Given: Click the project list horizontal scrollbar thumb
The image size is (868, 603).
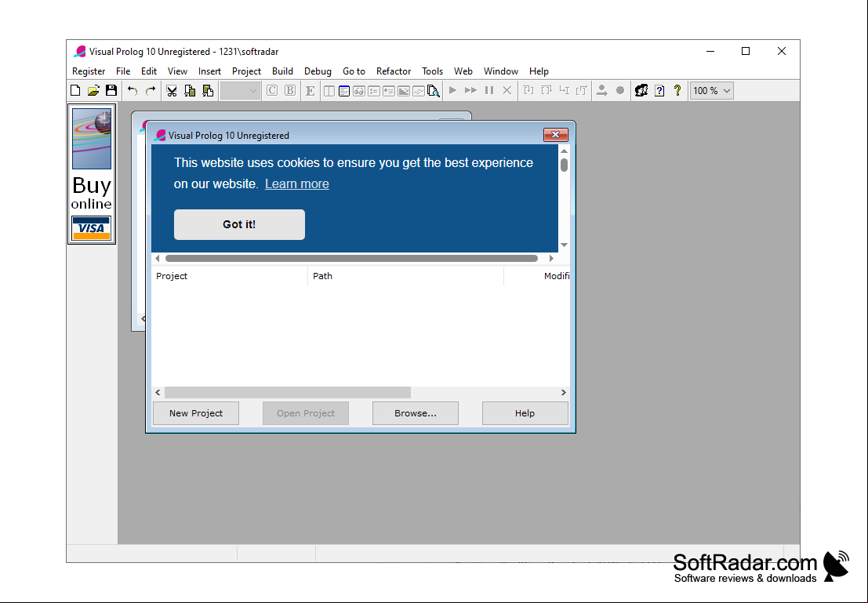Looking at the screenshot, I should [288, 392].
